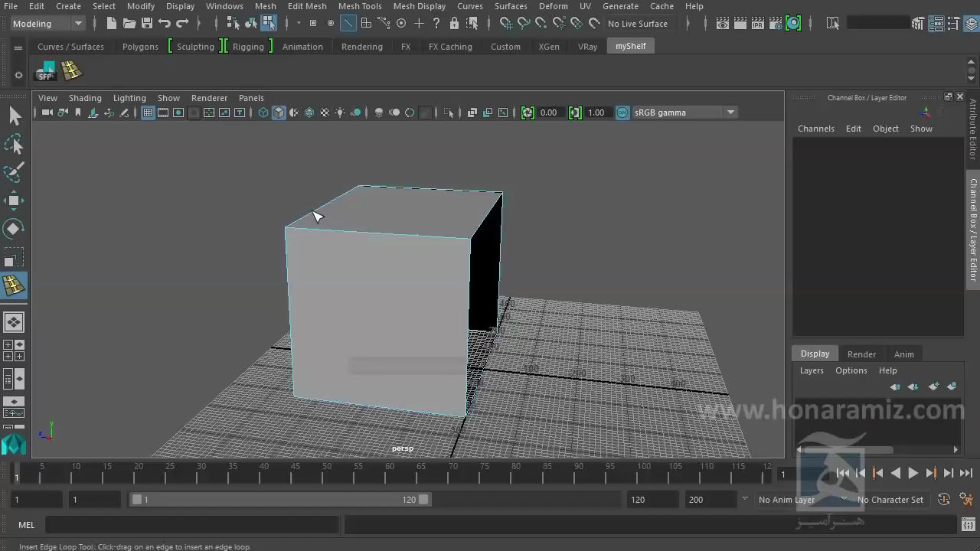980x551 pixels.
Task: Create a new scene from the toolbar
Action: [112, 24]
